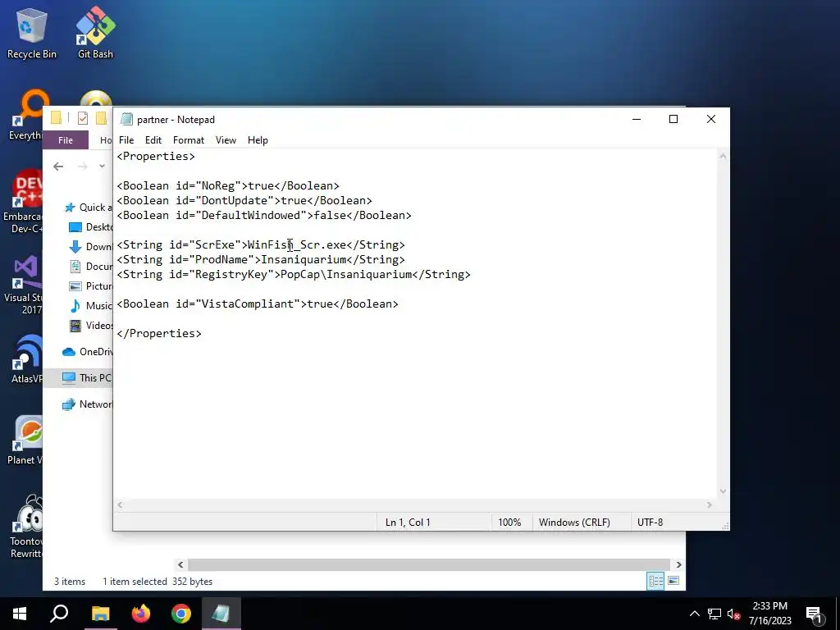The image size is (840, 630).
Task: Open the Windows Start menu
Action: click(x=20, y=614)
